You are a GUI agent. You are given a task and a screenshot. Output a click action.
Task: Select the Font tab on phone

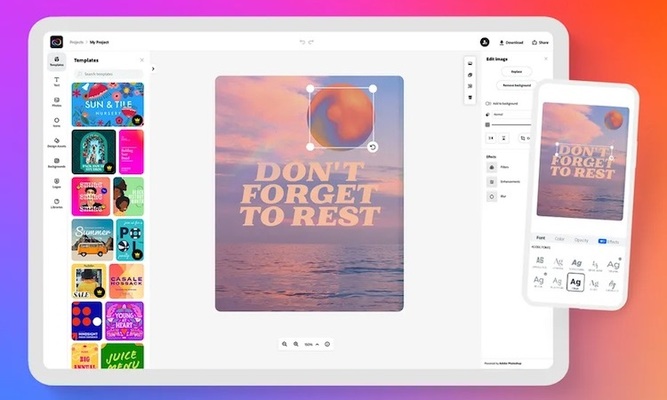[541, 238]
